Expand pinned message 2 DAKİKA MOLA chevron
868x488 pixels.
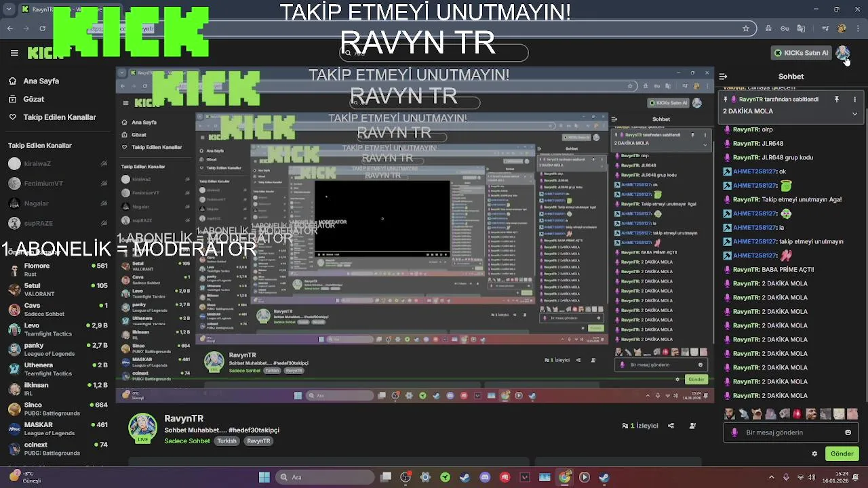854,113
